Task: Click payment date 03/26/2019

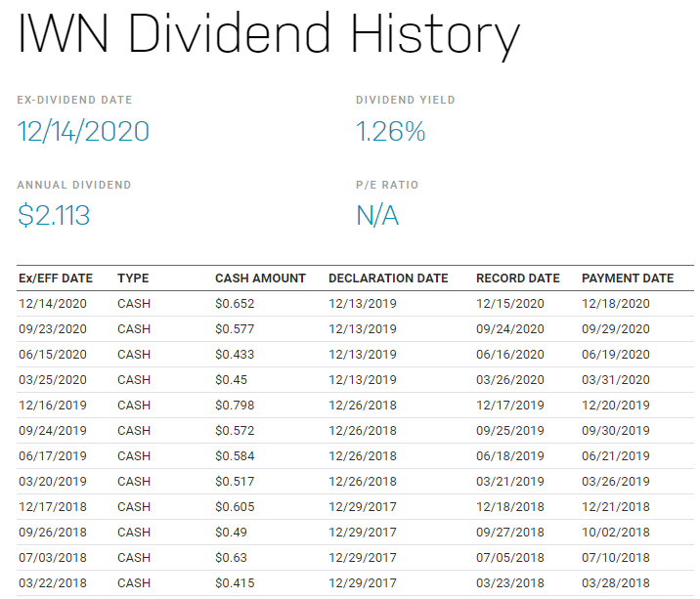Action: coord(616,482)
